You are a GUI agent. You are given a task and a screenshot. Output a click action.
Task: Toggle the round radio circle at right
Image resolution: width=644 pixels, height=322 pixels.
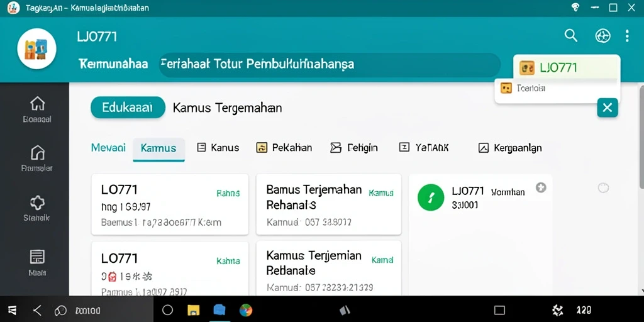(x=603, y=188)
